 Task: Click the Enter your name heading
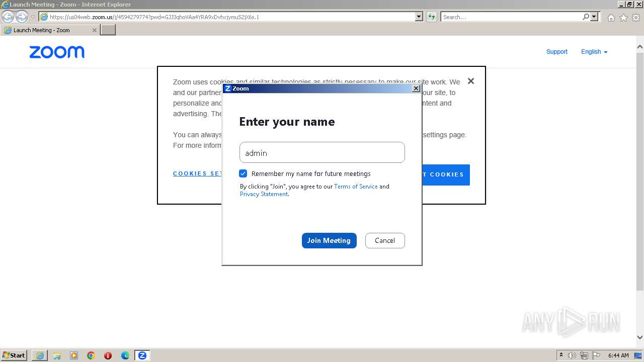(x=287, y=122)
